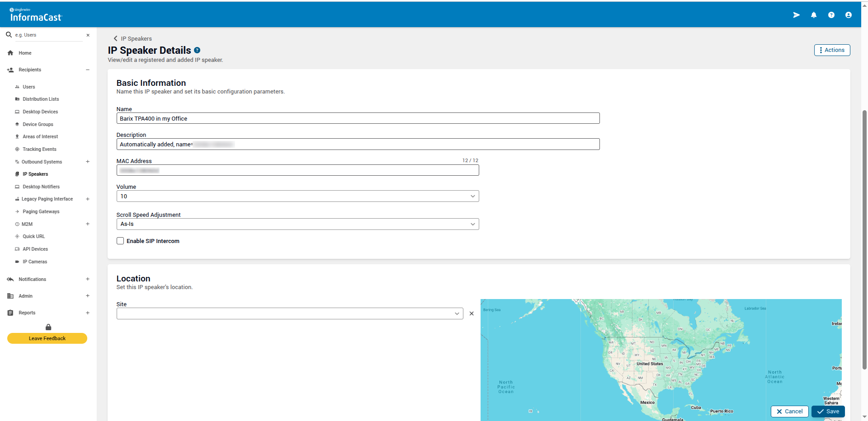Click the lock icon above Leave Feedback
The height and width of the screenshot is (421, 868).
[48, 327]
